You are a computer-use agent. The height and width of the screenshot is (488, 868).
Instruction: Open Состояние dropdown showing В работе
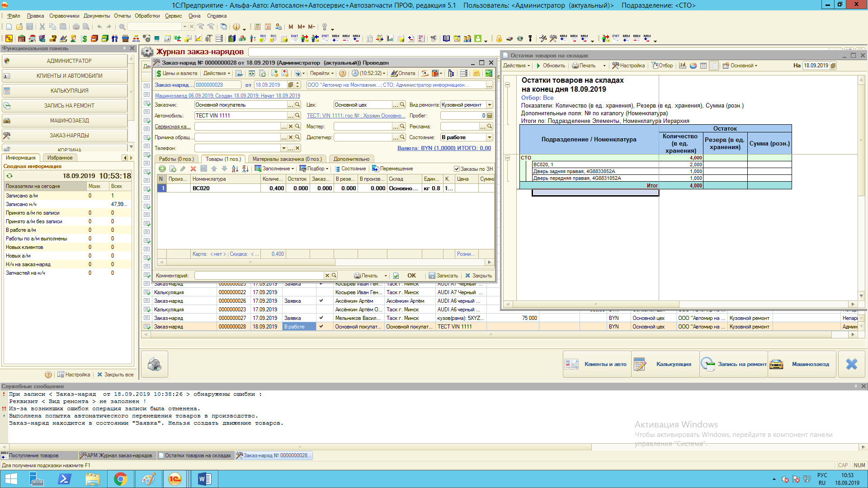point(490,137)
